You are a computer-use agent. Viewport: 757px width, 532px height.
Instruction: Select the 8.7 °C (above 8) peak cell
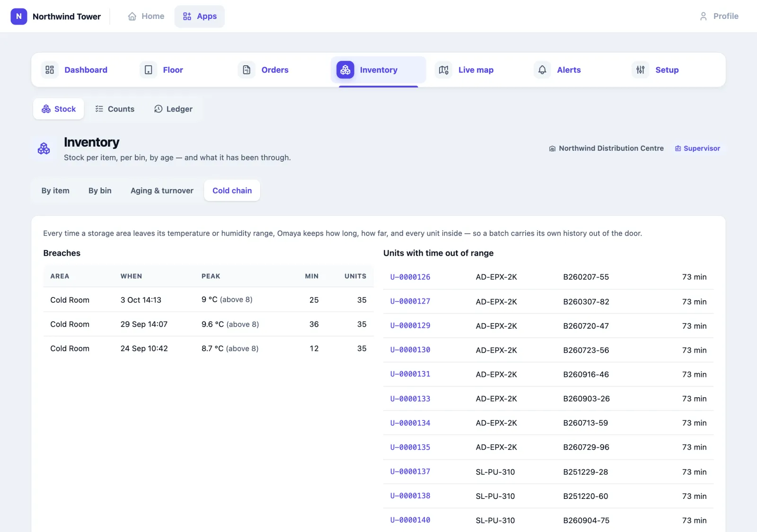coord(230,349)
